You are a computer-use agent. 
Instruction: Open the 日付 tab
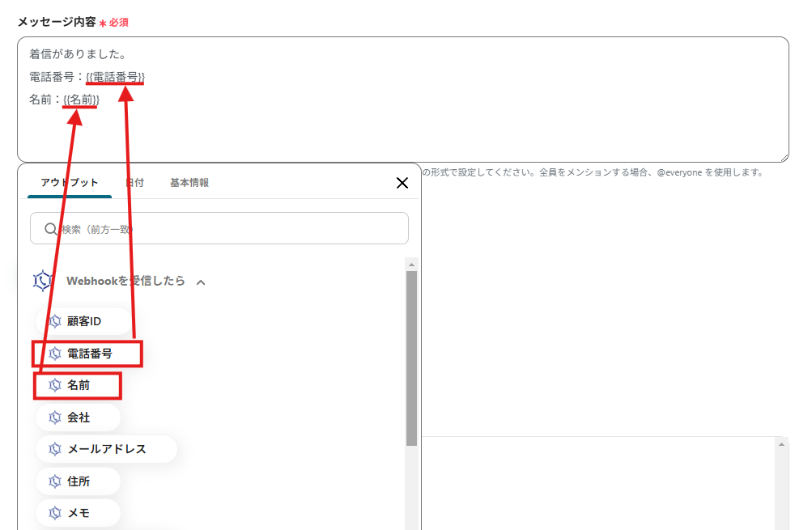tap(134, 184)
